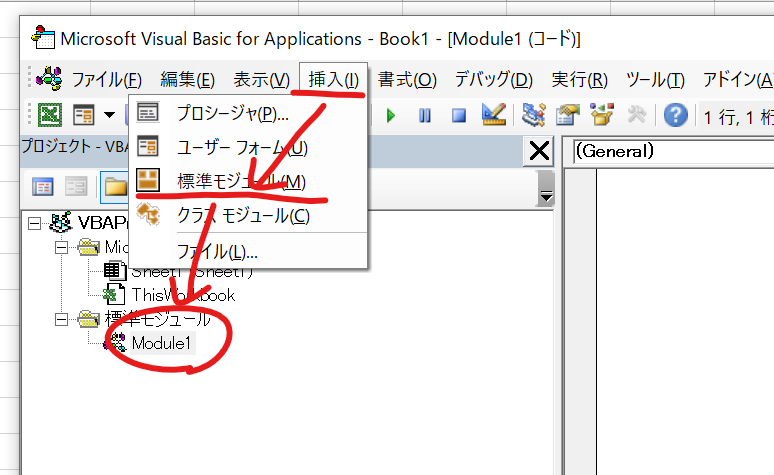Toggle Design Mode icon in toolbar
Image resolution: width=774 pixels, height=475 pixels.
tap(493, 115)
